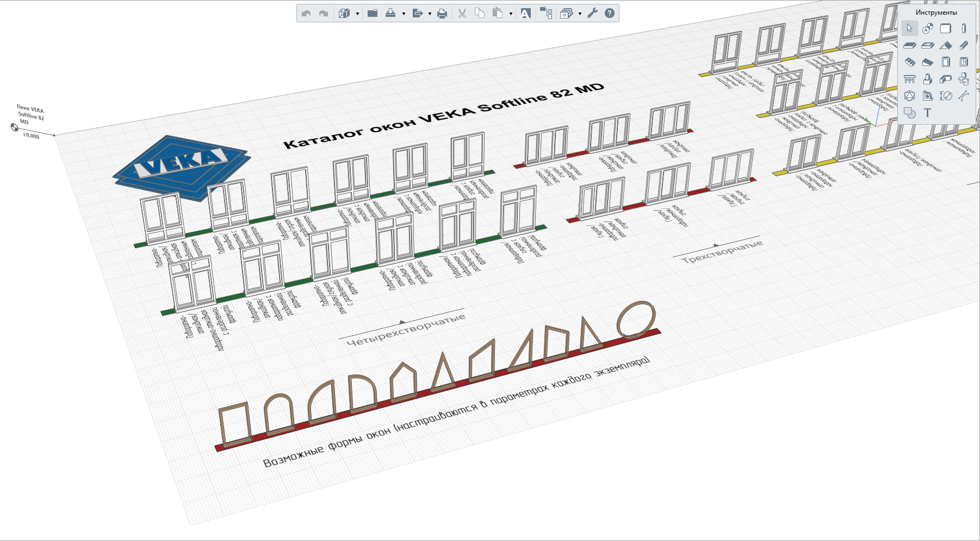Select the Railing tool

[x=910, y=79]
